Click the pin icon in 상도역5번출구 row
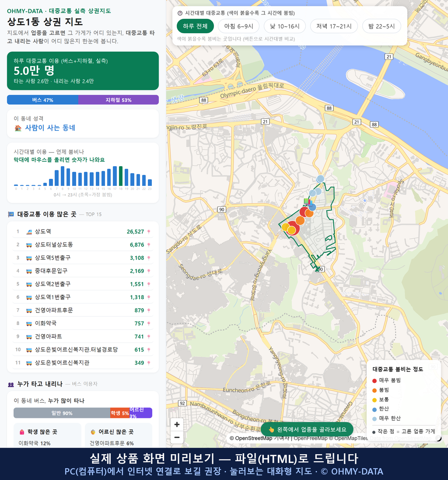Screen dimensions: 448x480 pyautogui.click(x=149, y=258)
